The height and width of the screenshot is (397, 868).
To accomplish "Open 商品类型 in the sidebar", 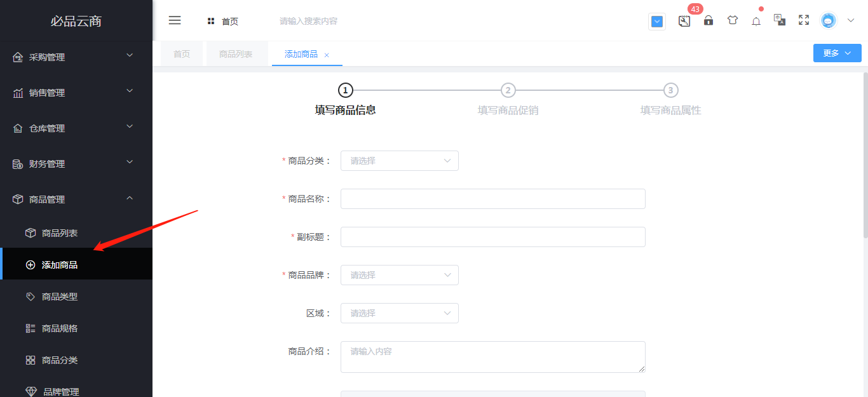I will (x=76, y=296).
